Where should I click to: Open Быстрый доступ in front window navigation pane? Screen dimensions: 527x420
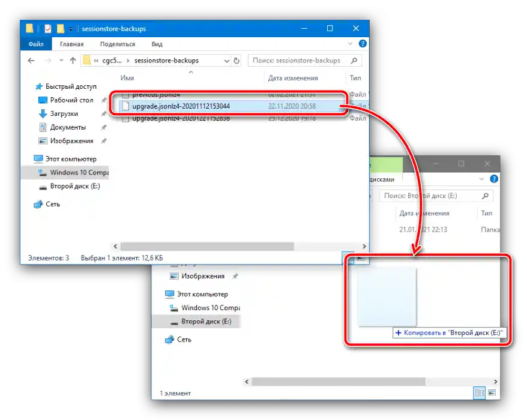click(71, 86)
